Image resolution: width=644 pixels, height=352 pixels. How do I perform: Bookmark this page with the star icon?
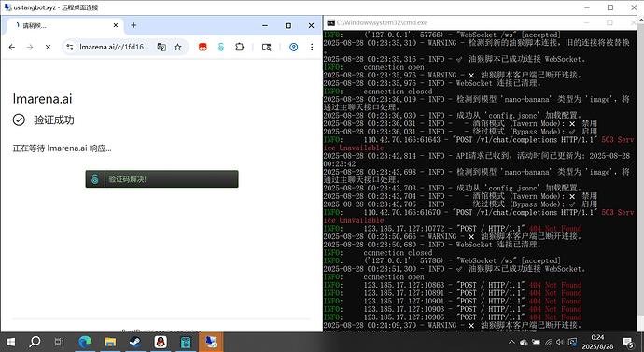pos(177,48)
